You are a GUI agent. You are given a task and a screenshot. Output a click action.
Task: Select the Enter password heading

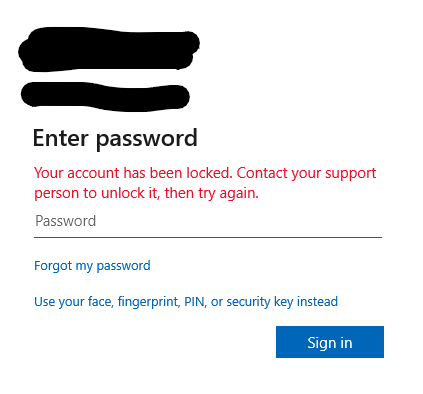[x=115, y=138]
